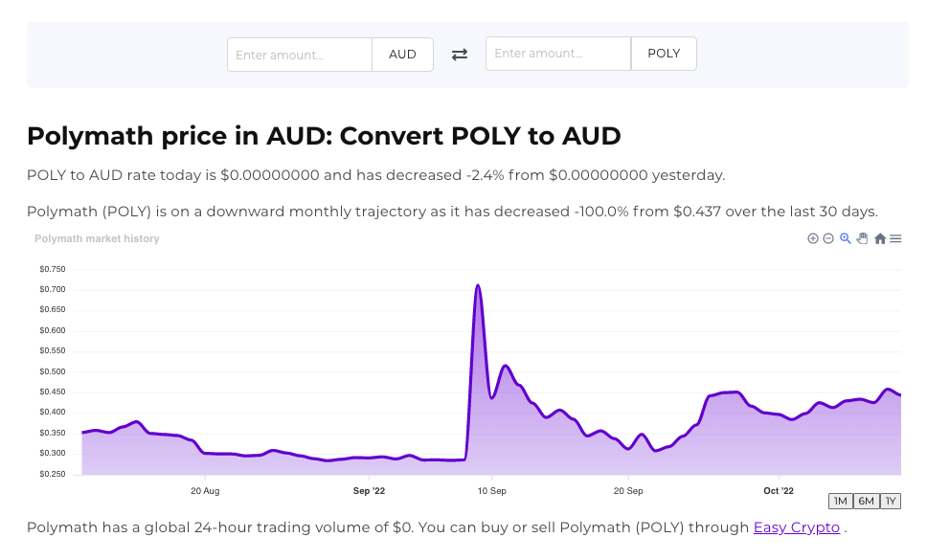Viewport: 927px width, 560px height.
Task: Click the chart zoom in plus icon
Action: coord(813,238)
